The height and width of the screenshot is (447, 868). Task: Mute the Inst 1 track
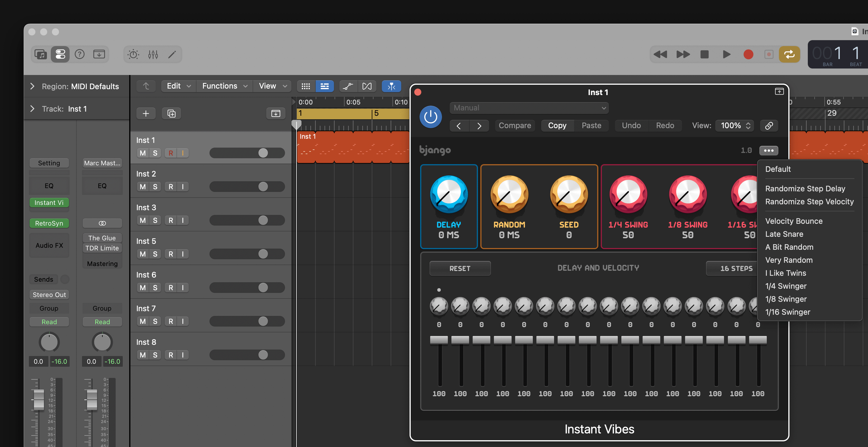143,153
